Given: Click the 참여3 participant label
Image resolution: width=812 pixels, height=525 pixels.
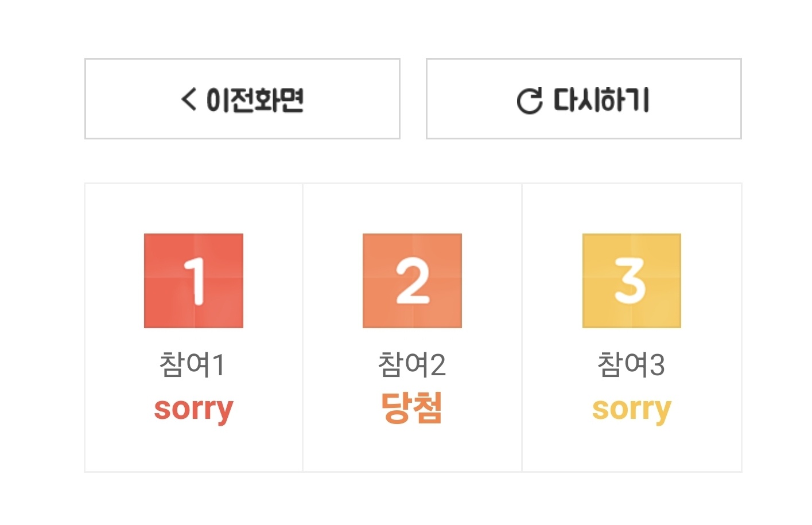Looking at the screenshot, I should [631, 365].
